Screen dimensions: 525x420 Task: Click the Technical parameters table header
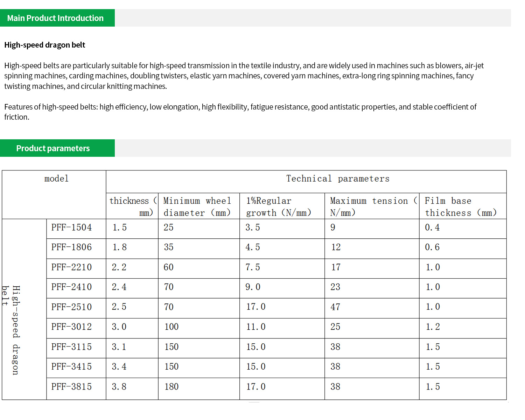[337, 179]
